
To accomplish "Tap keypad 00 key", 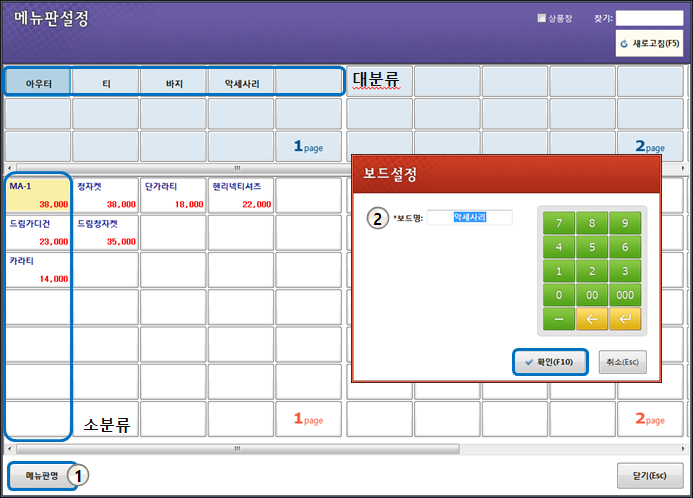I will click(x=592, y=295).
